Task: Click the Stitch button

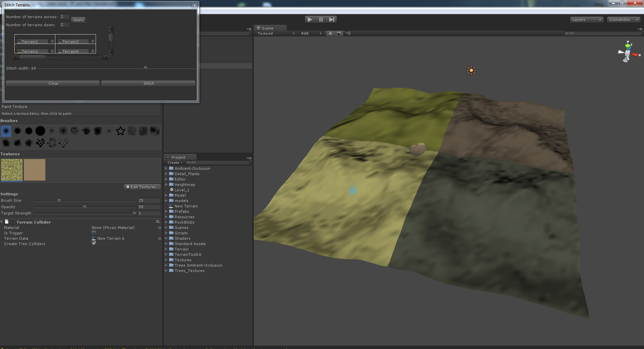Action: pos(148,83)
